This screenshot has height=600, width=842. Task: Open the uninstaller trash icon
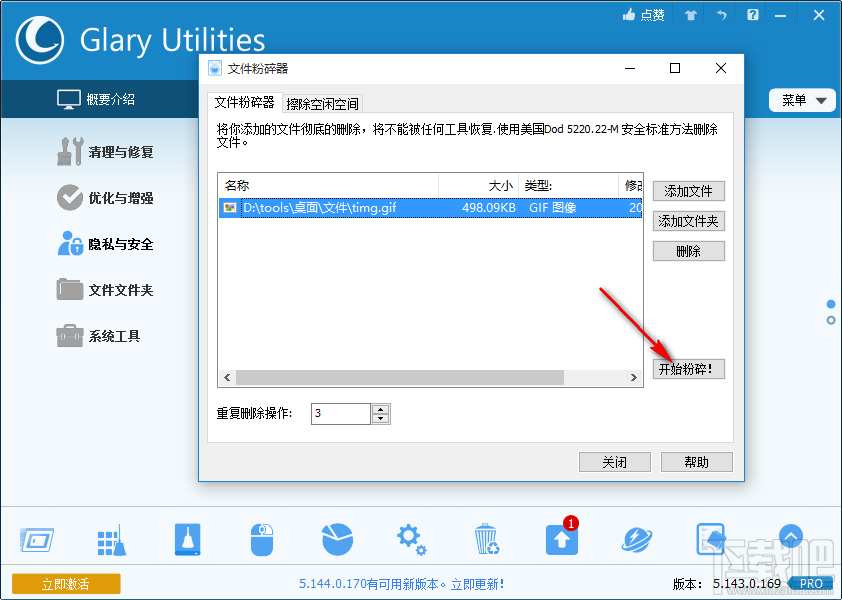pyautogui.click(x=486, y=538)
